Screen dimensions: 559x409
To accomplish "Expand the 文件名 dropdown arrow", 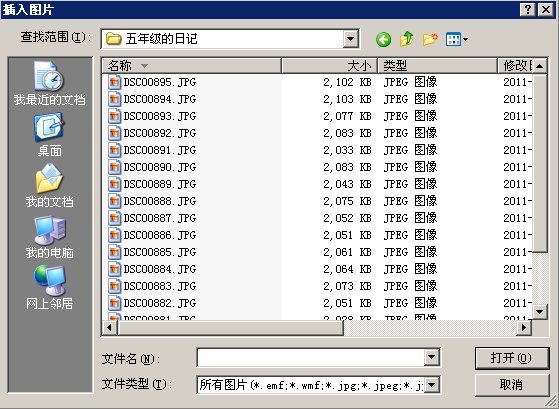I will click(431, 357).
